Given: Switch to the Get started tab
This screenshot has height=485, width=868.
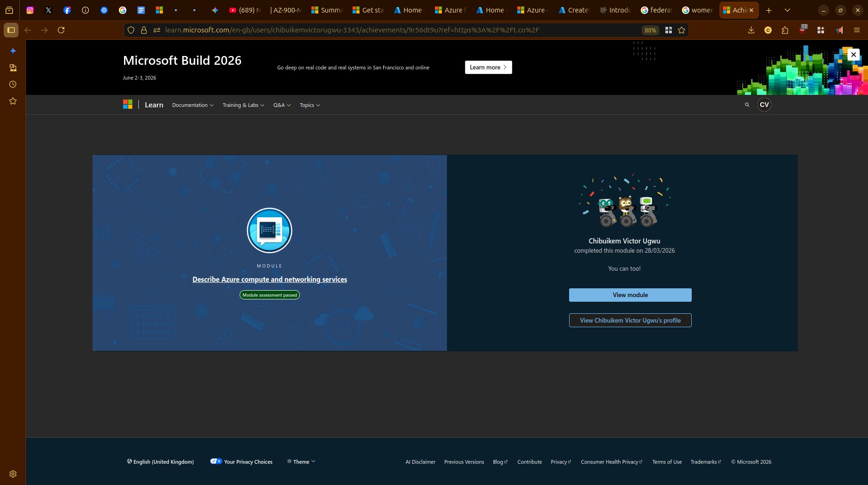Looking at the screenshot, I should pyautogui.click(x=368, y=10).
